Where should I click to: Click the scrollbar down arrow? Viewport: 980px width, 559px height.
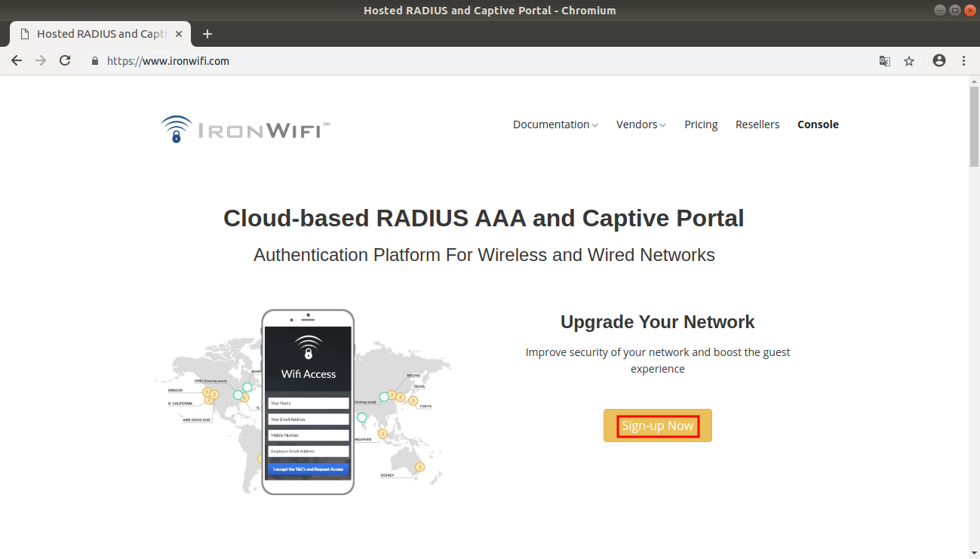pyautogui.click(x=974, y=553)
